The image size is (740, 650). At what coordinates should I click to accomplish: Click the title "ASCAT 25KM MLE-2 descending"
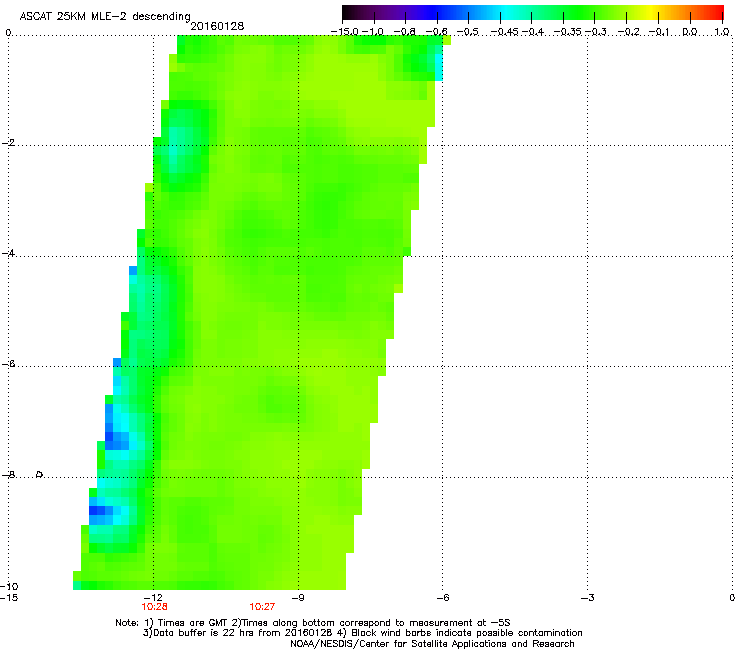pyautogui.click(x=105, y=16)
